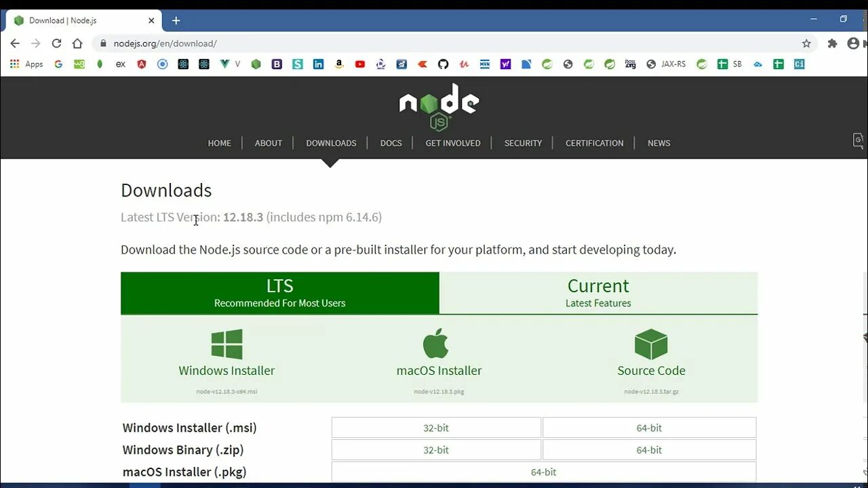Open the jboss.org bookmark
This screenshot has height=488, width=868.
pyautogui.click(x=630, y=64)
